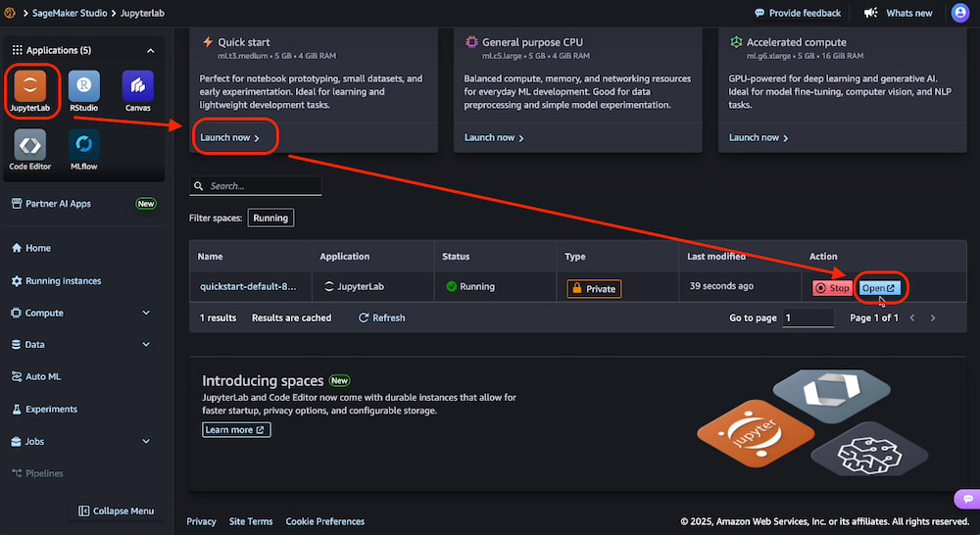
Task: Click the Compute chip icon in sidebar
Action: [x=17, y=313]
